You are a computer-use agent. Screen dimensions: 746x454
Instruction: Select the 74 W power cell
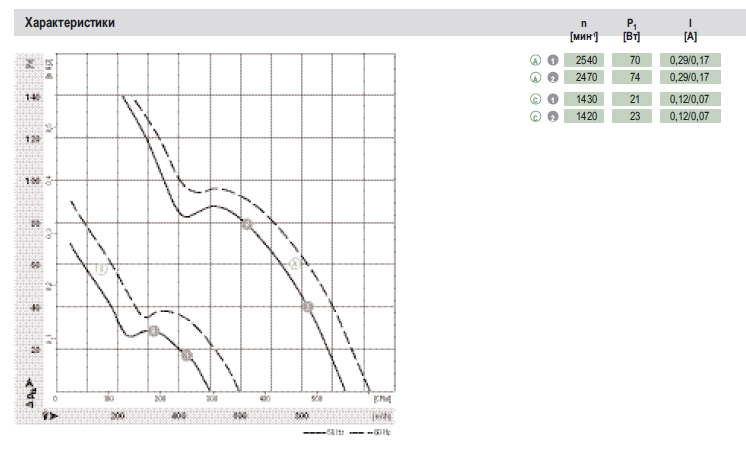[x=632, y=78]
